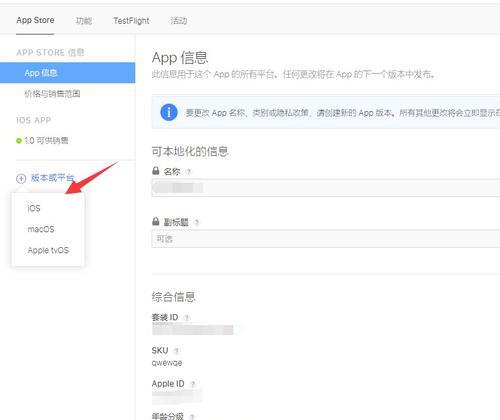Click the 可本地化的信息 section heading
The width and height of the screenshot is (500, 420).
(190, 151)
